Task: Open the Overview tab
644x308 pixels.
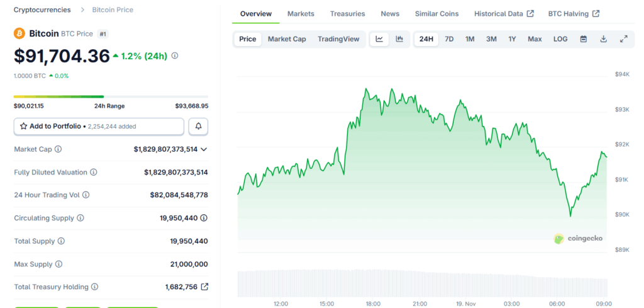Action: pos(256,14)
